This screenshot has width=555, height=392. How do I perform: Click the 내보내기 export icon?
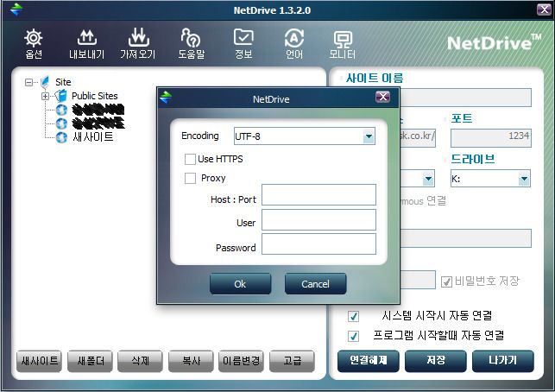[86, 38]
